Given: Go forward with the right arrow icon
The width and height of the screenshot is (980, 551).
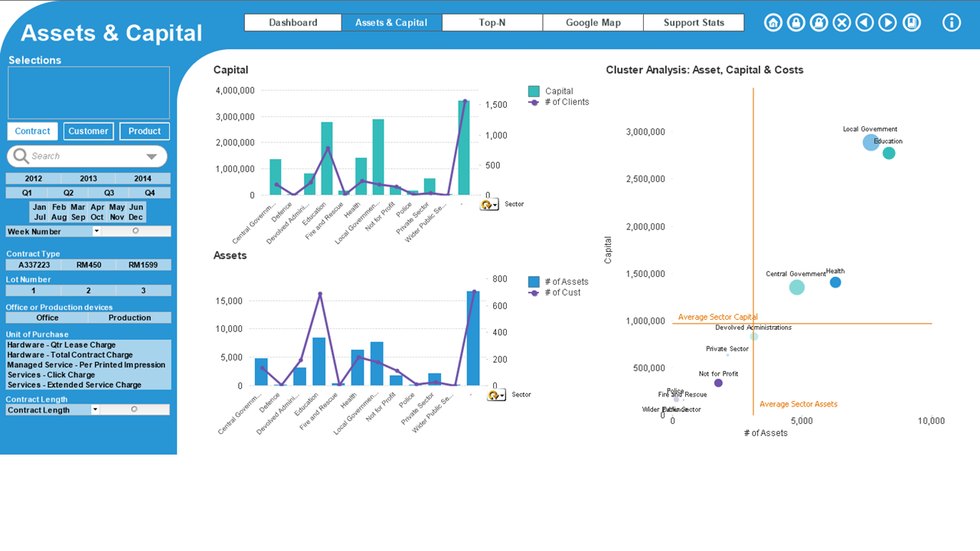Looking at the screenshot, I should [887, 23].
